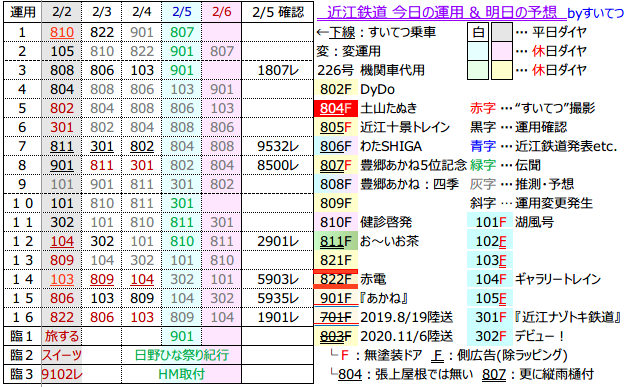This screenshot has width=636, height=387.
Task: Select the red 旅する cell in 臨1 row
Action: coord(62,336)
